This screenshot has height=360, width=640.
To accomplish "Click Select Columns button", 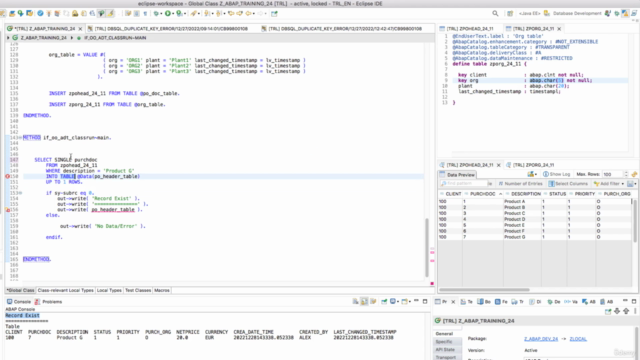I will 568,184.
